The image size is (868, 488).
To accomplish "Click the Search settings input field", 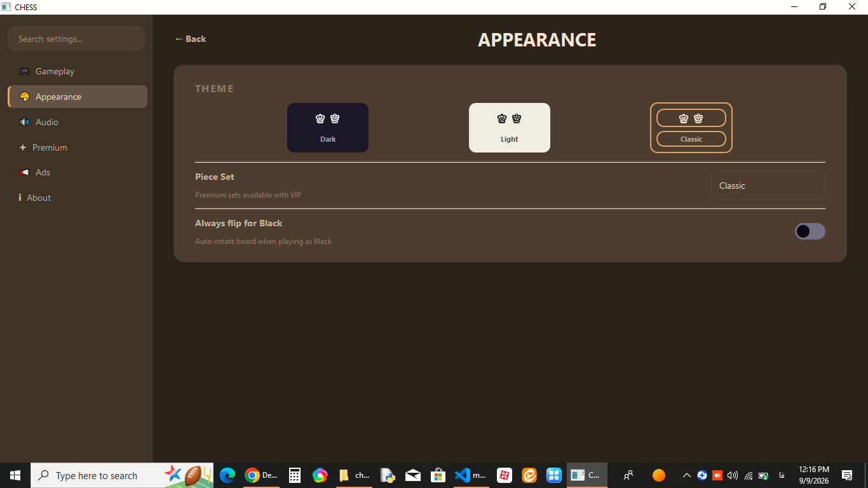I will coord(76,39).
